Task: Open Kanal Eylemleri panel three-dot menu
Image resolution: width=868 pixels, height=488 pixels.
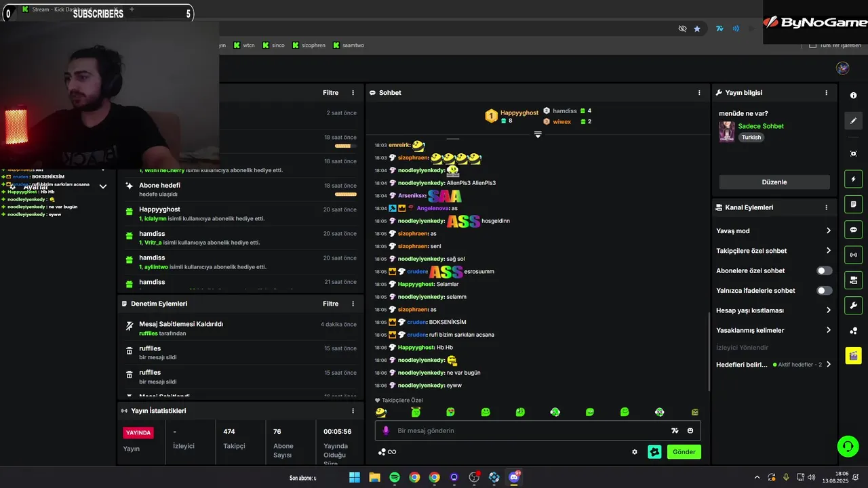Action: point(826,207)
